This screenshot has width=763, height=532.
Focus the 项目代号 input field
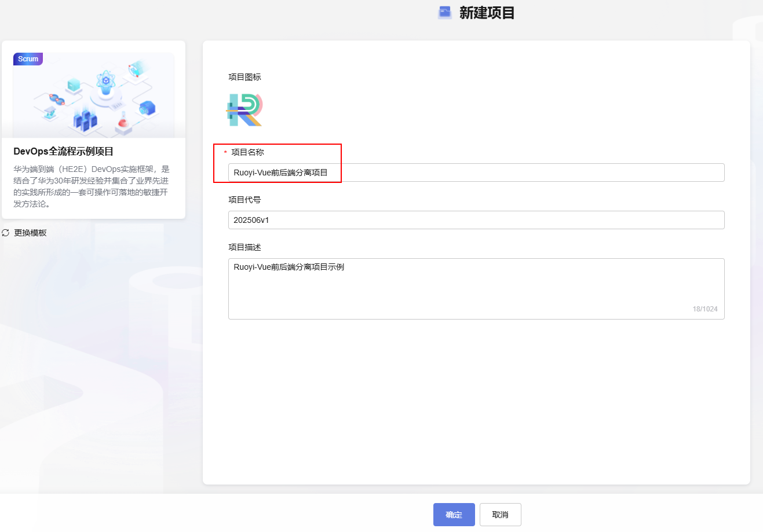point(476,220)
